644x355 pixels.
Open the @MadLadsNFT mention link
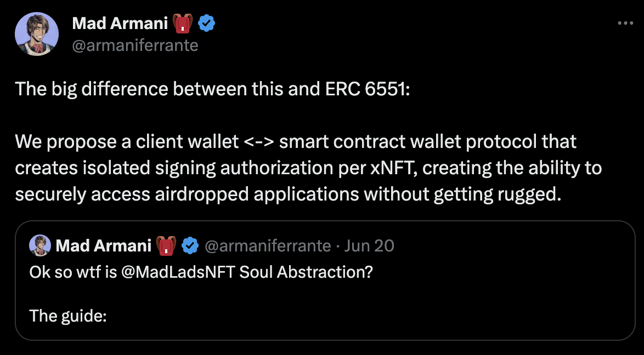pyautogui.click(x=178, y=272)
